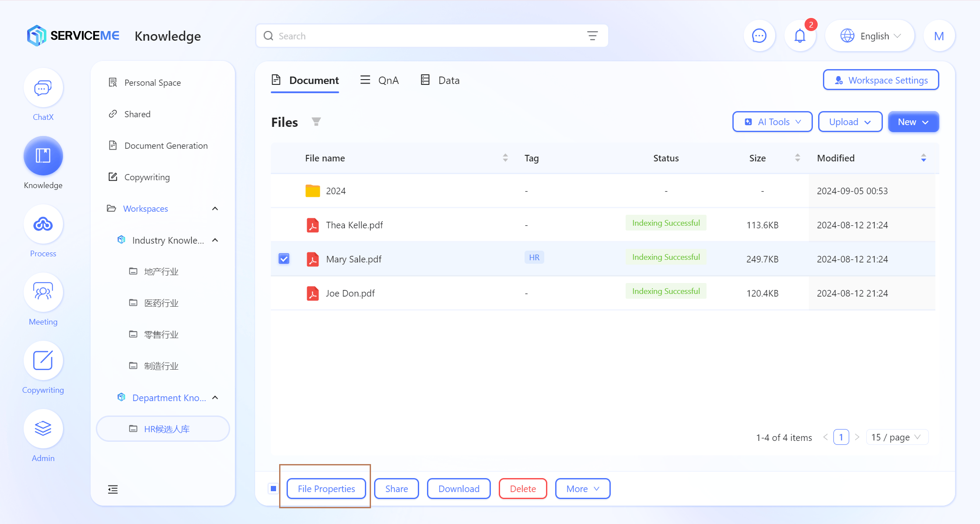This screenshot has width=980, height=524.
Task: Uncheck the Mary Sale.pdf row checkbox
Action: (284, 259)
